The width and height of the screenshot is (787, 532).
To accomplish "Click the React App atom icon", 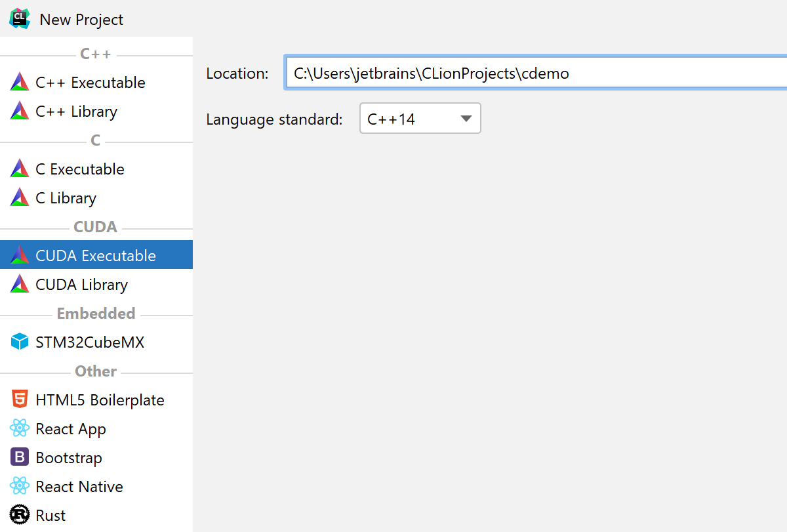I will coord(20,428).
